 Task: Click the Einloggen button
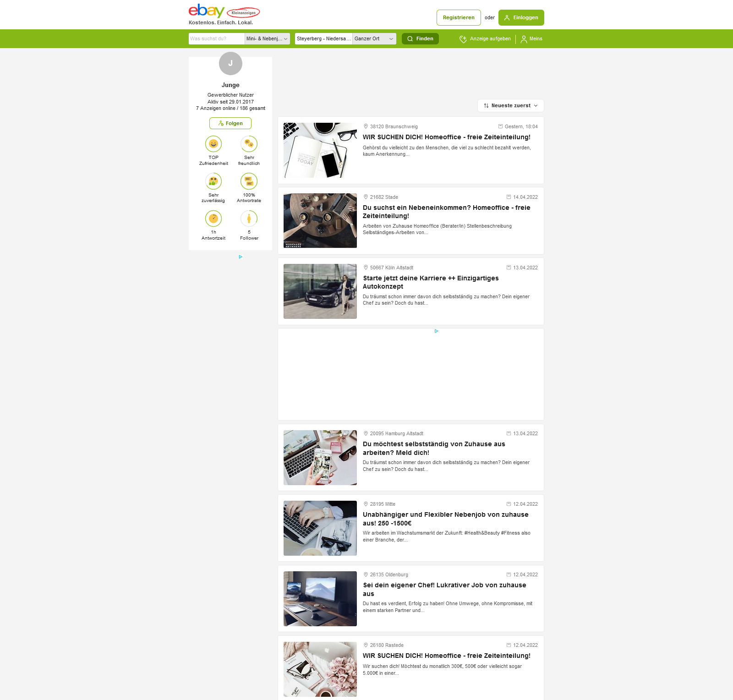(521, 17)
